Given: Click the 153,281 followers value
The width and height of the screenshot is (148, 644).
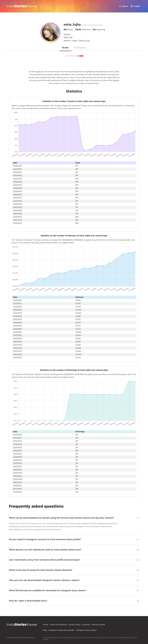Looking at the screenshot, I should click(x=78, y=345).
